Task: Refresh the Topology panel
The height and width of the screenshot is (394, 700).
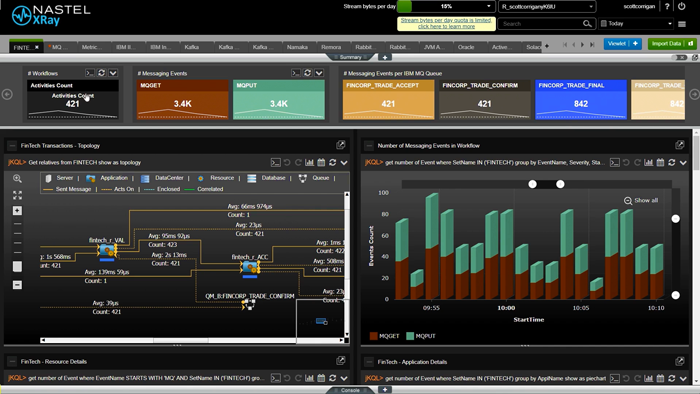Action: 332,162
